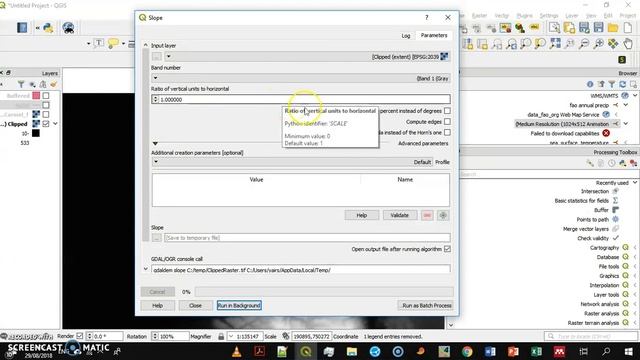The width and height of the screenshot is (640, 360).
Task: Collapse the Recently used toolbox group
Action: [x=635, y=182]
